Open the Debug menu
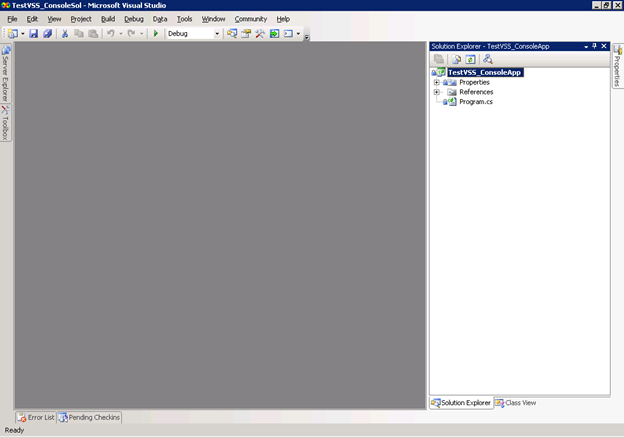Image resolution: width=624 pixels, height=438 pixels. point(134,19)
